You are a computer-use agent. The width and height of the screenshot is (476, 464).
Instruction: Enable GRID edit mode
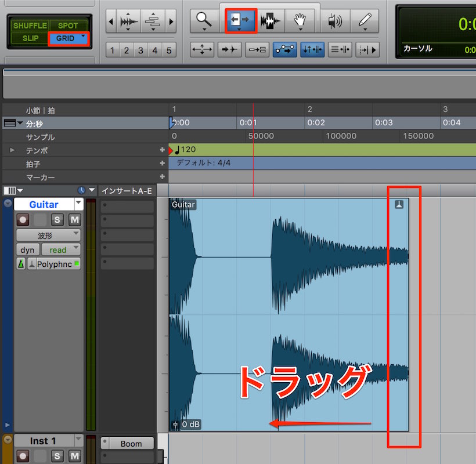65,38
